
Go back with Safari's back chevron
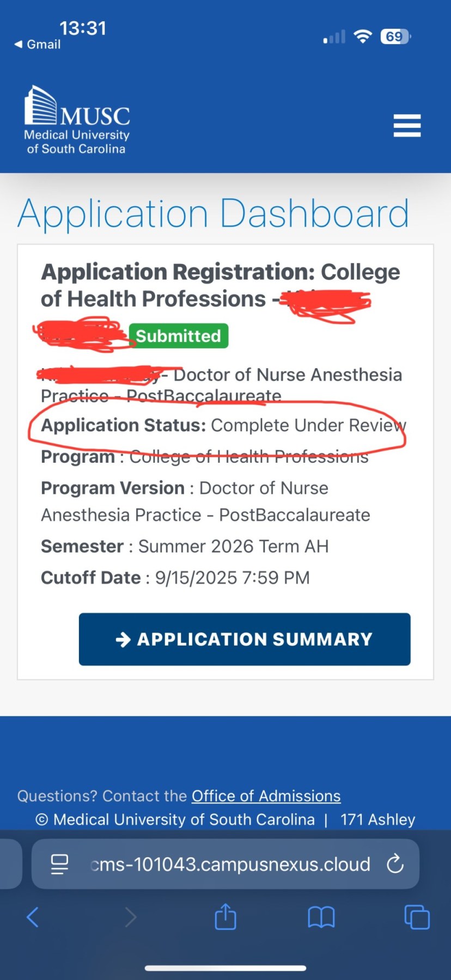point(33,917)
